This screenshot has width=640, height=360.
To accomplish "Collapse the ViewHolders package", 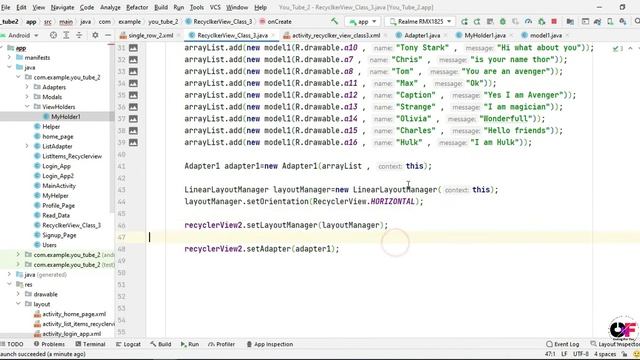I will point(27,107).
